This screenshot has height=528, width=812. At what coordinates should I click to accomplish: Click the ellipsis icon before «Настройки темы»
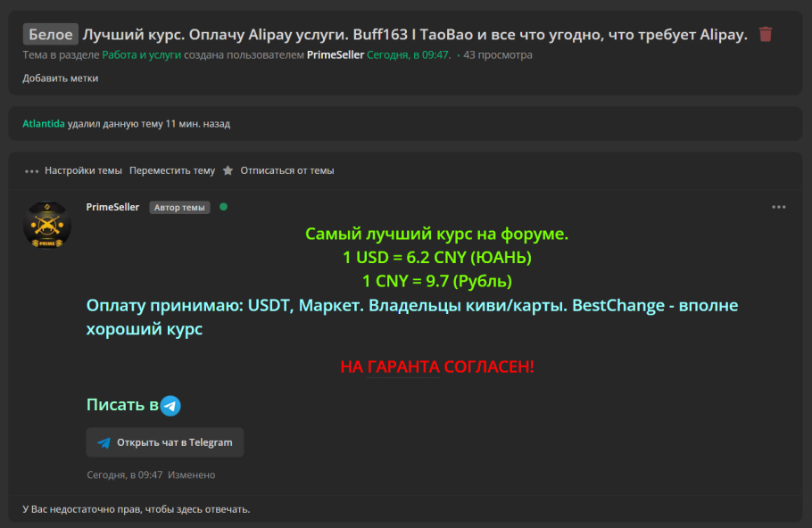click(x=29, y=169)
